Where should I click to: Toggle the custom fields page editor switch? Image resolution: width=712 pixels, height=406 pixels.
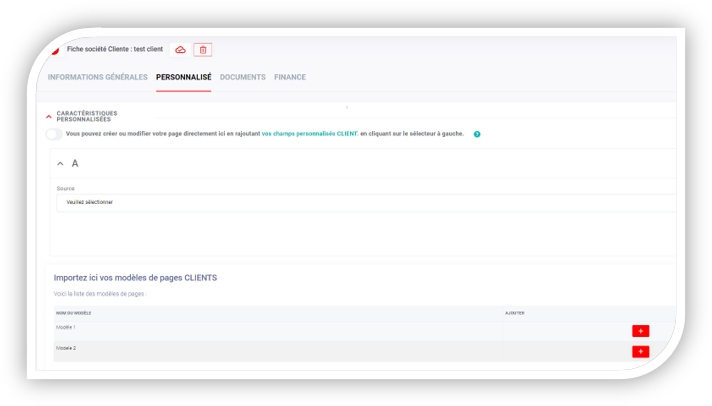tap(54, 134)
